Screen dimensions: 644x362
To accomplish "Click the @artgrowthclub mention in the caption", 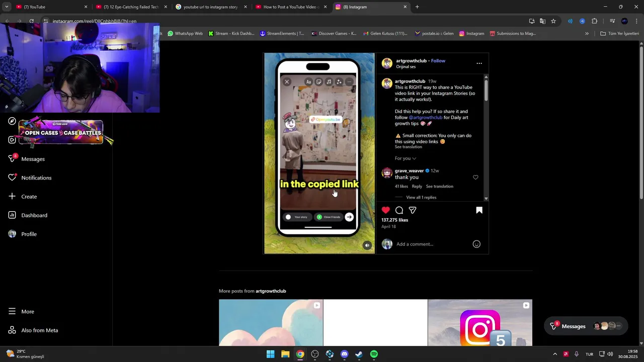I will point(426,117).
